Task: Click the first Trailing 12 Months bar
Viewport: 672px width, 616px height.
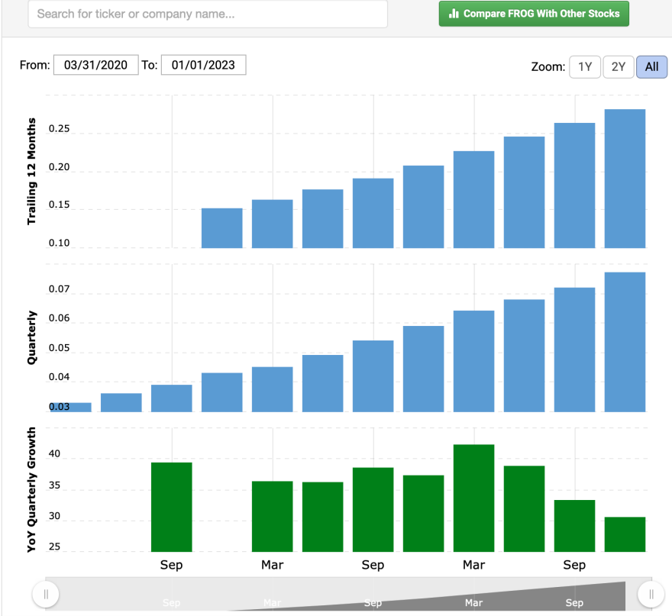Action: 222,228
